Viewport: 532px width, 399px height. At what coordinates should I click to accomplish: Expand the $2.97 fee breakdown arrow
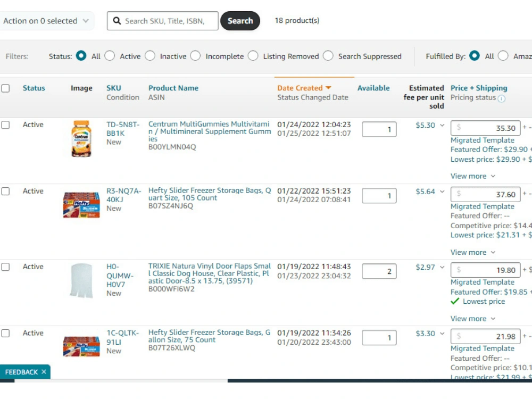click(x=442, y=268)
